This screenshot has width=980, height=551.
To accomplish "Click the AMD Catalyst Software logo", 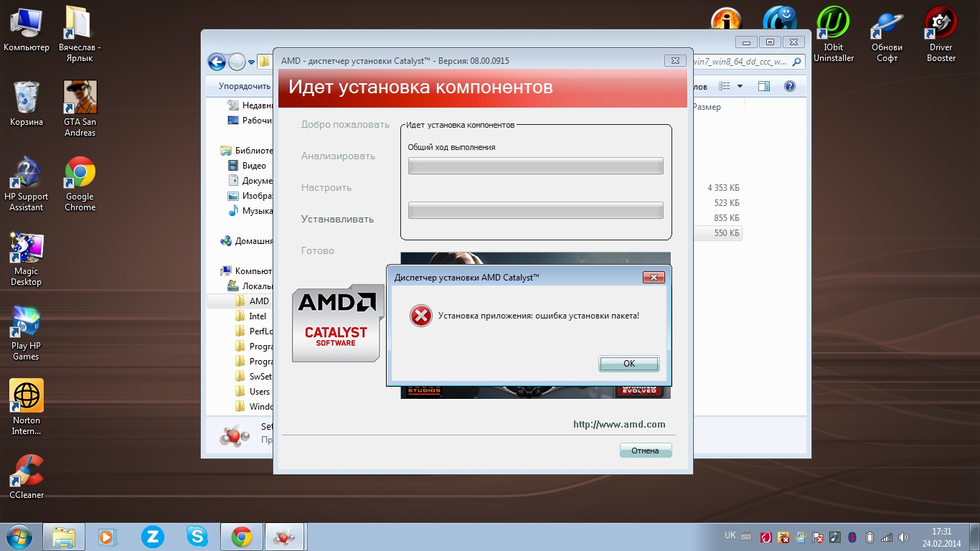I will (336, 324).
